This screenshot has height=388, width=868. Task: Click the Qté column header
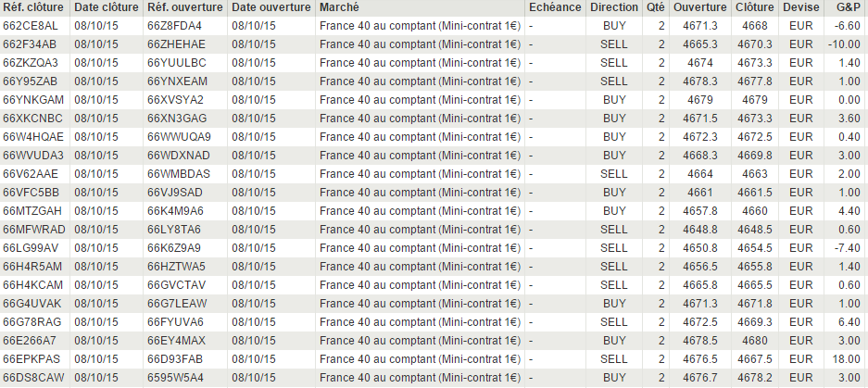click(x=655, y=7)
